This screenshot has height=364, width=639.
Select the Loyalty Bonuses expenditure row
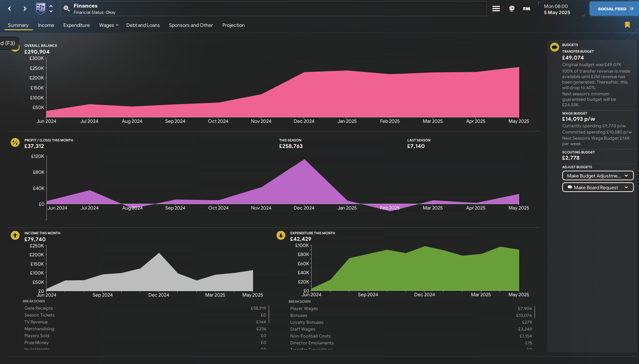[411, 322]
